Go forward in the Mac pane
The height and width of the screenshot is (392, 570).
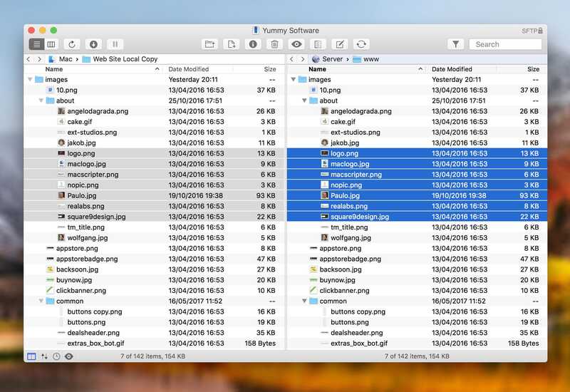click(39, 59)
